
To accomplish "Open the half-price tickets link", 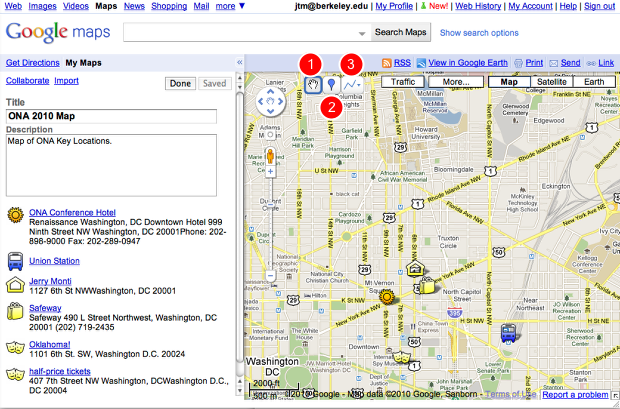I will [60, 371].
